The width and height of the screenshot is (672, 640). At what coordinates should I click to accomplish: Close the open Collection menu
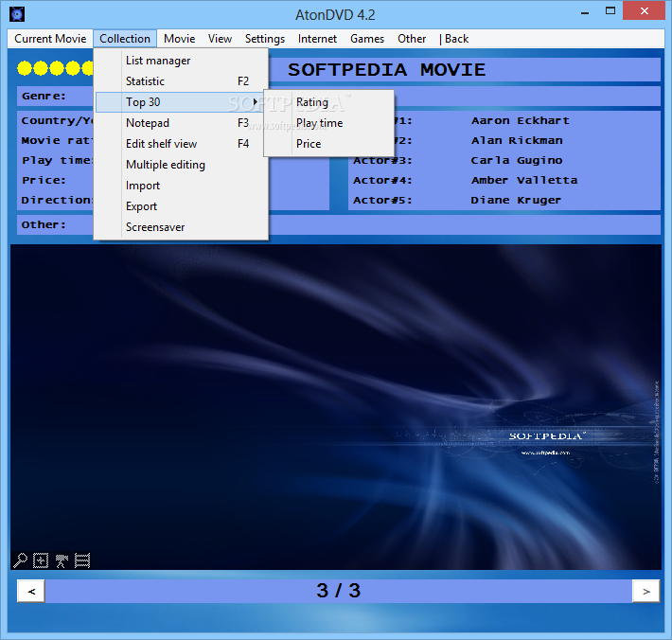click(x=125, y=39)
